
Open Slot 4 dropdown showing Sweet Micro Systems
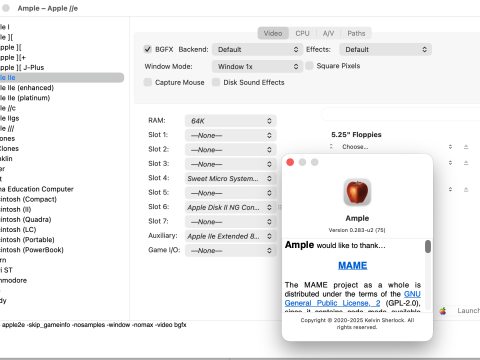tap(231, 178)
